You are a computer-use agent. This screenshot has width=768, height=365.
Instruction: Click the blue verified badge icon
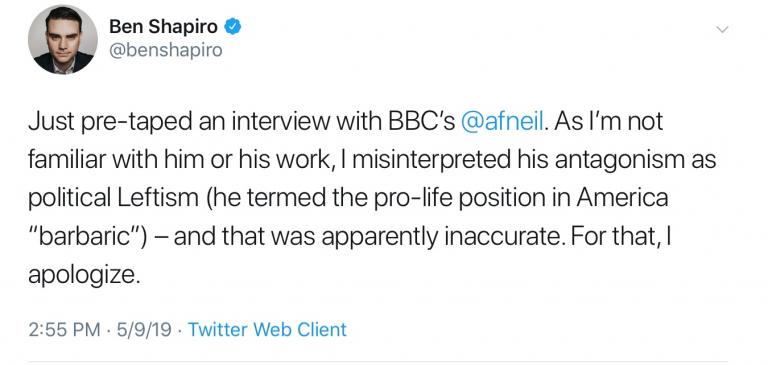point(233,27)
